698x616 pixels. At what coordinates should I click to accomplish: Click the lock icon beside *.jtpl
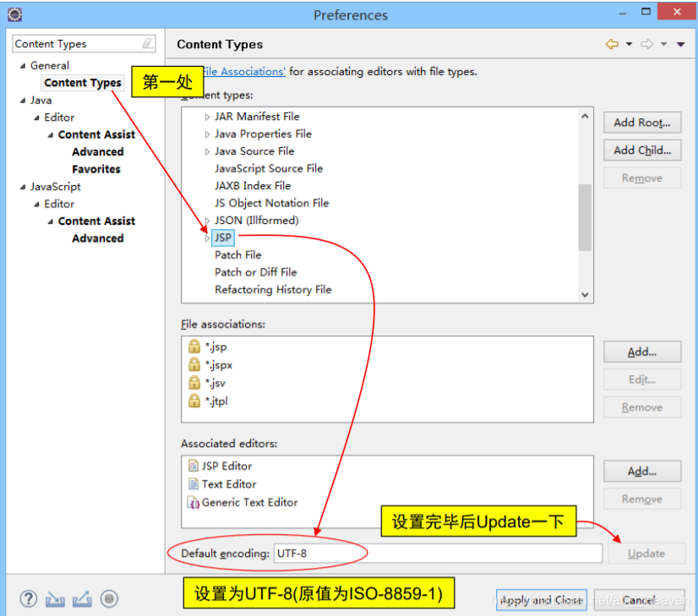point(194,401)
